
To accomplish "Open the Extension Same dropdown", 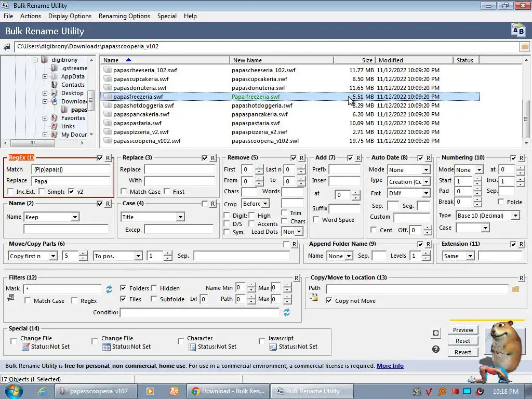I will [470, 256].
